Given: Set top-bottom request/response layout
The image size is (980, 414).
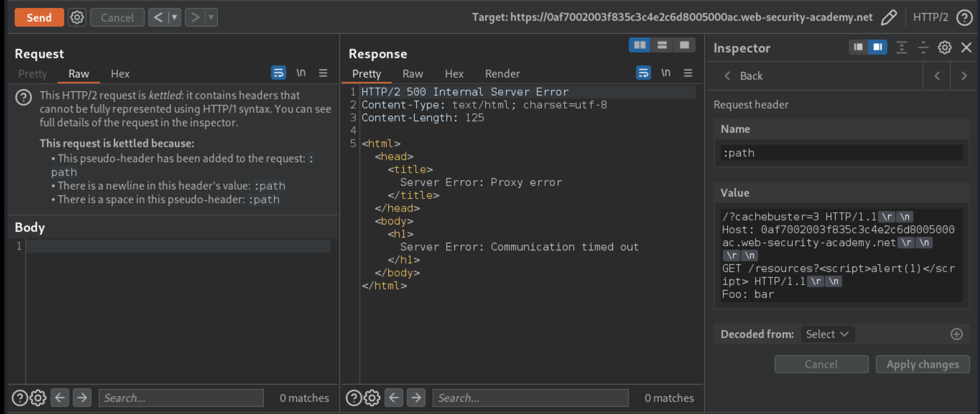Looking at the screenshot, I should click(662, 45).
